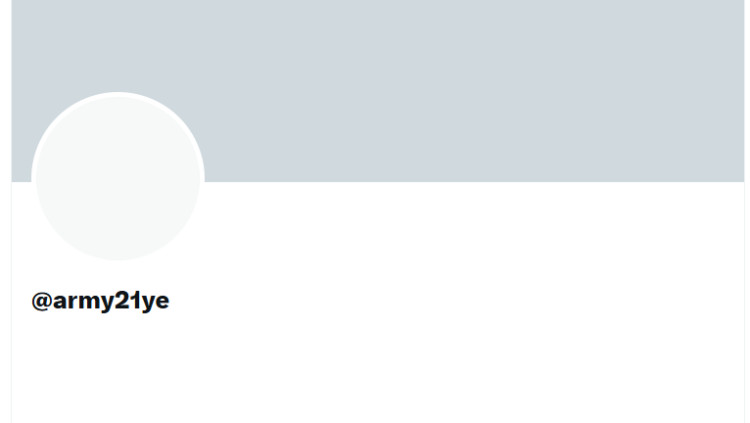Select the @army21ye username text
Screen dimensions: 750x423
[x=100, y=301]
